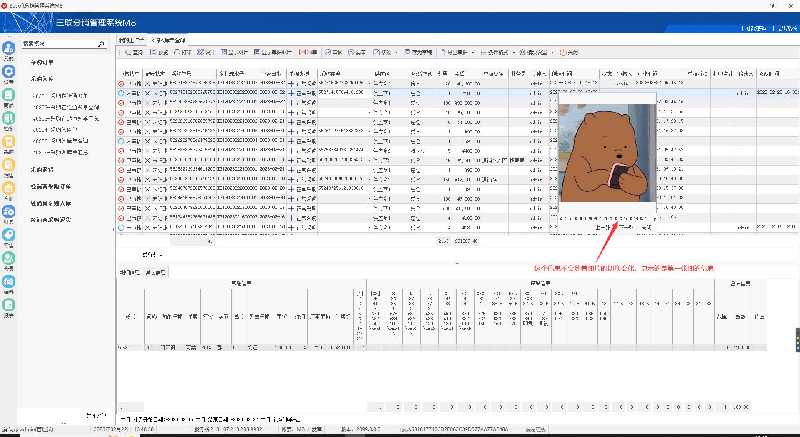This screenshot has width=800, height=437.
Task: Click the magnifier icon in sidebar search box
Action: click(100, 44)
